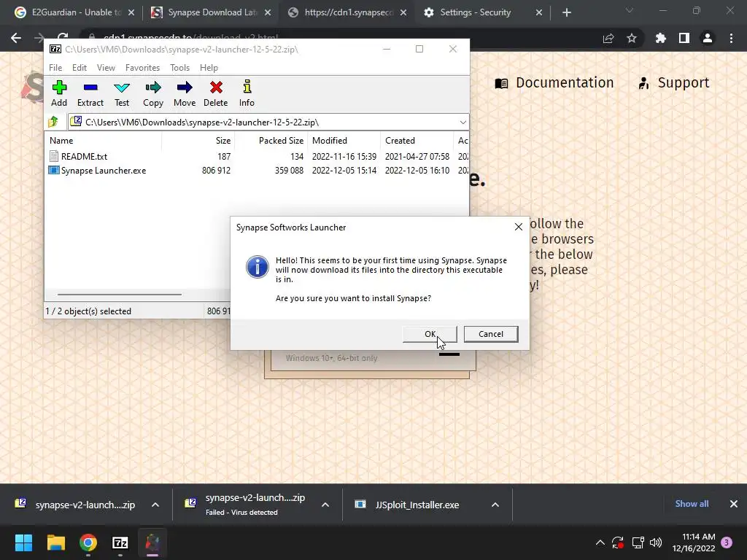The height and width of the screenshot is (560, 747).
Task: Click the Extract icon in 7-Zip
Action: coord(90,93)
